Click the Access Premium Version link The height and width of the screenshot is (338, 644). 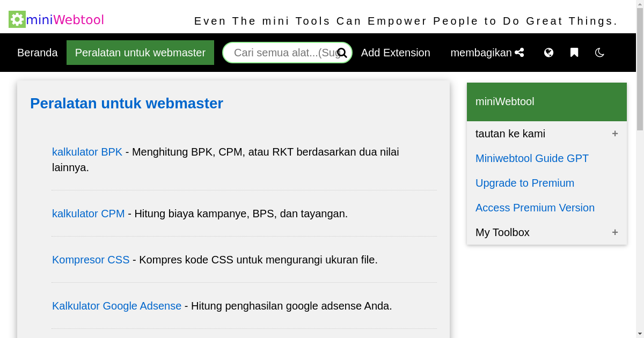535,208
